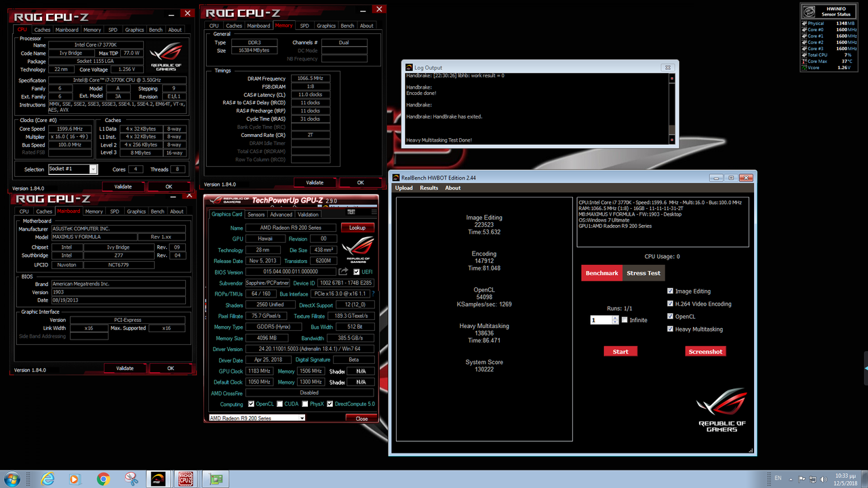
Task: Click the Core Max thermometer sensor icon
Action: coord(804,61)
